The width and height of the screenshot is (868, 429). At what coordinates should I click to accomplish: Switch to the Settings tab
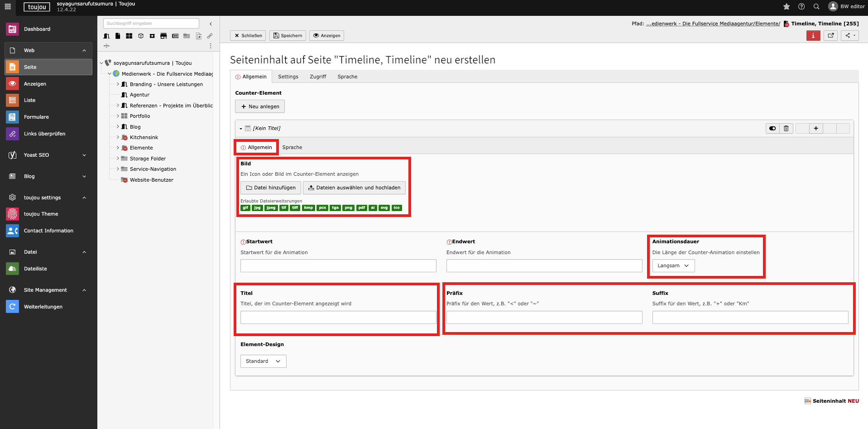coord(288,77)
